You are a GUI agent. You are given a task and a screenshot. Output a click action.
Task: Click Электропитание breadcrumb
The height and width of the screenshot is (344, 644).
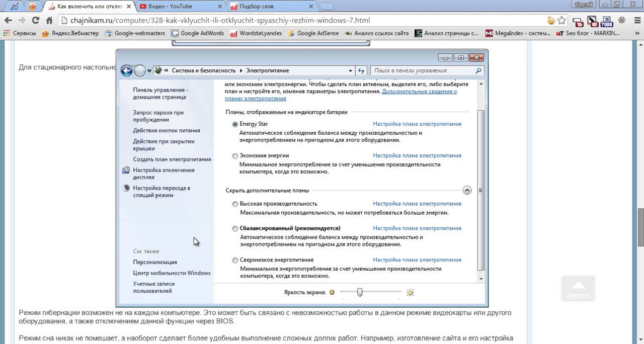pos(268,70)
